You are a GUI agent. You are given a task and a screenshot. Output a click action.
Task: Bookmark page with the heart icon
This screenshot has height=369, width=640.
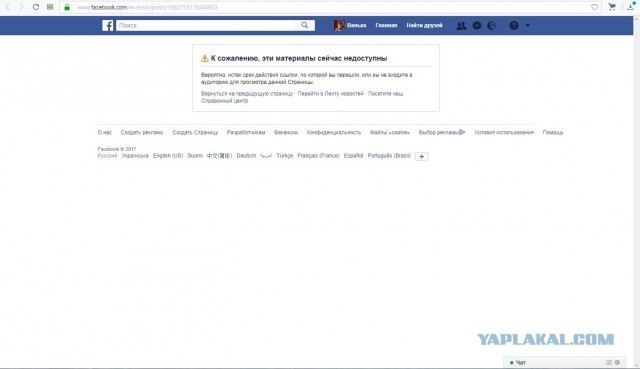[x=594, y=7]
